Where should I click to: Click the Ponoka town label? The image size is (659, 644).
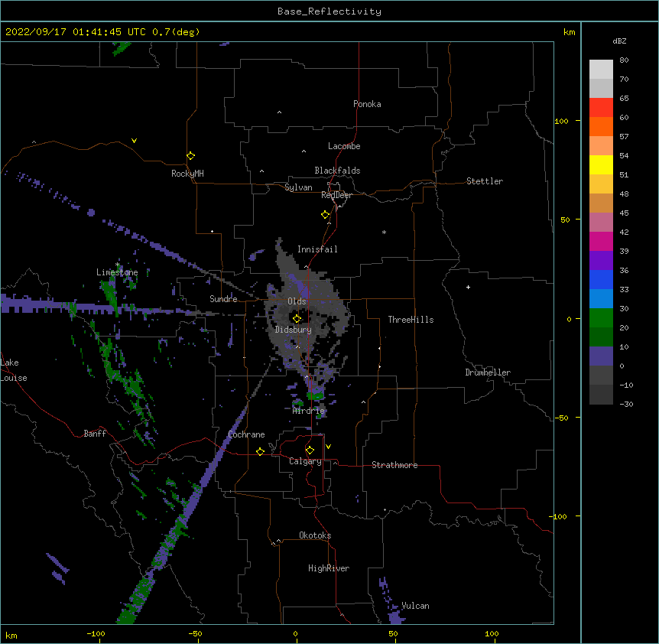pos(367,104)
